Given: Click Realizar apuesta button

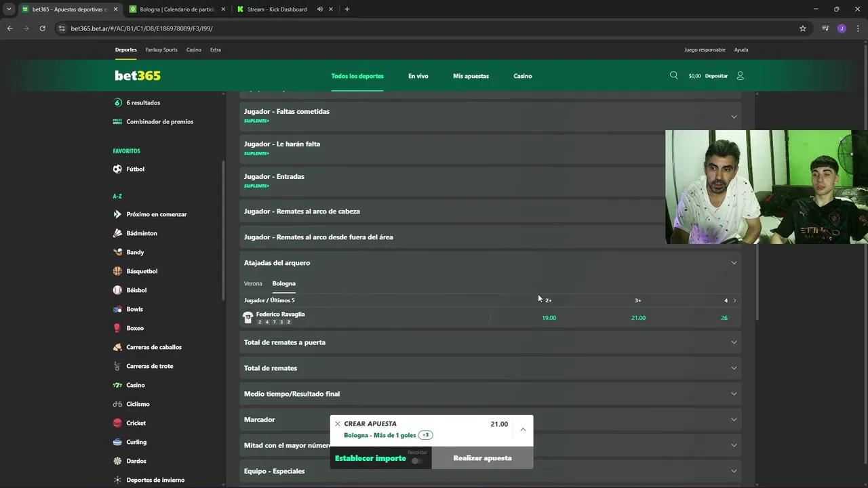Looking at the screenshot, I should pos(482,458).
